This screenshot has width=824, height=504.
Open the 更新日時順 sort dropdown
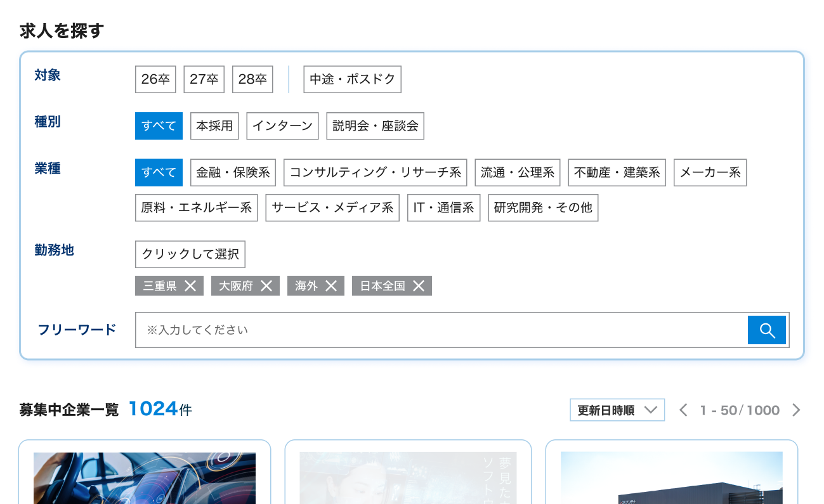click(617, 410)
